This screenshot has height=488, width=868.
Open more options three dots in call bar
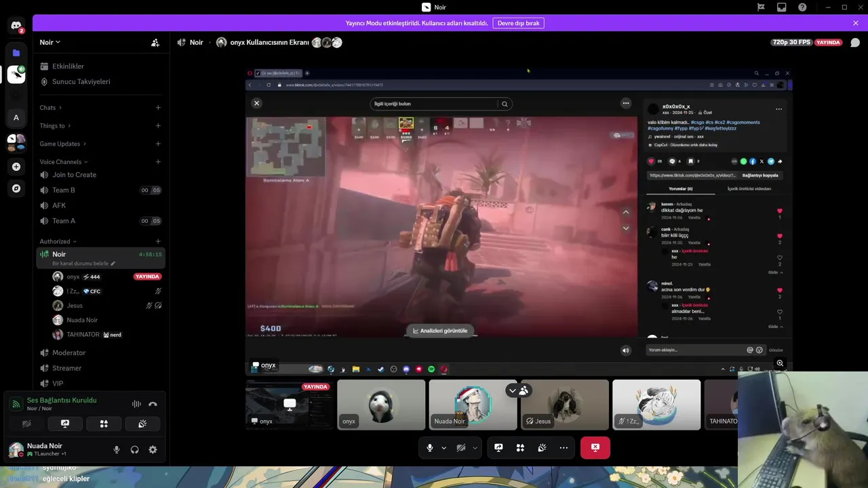coord(564,448)
